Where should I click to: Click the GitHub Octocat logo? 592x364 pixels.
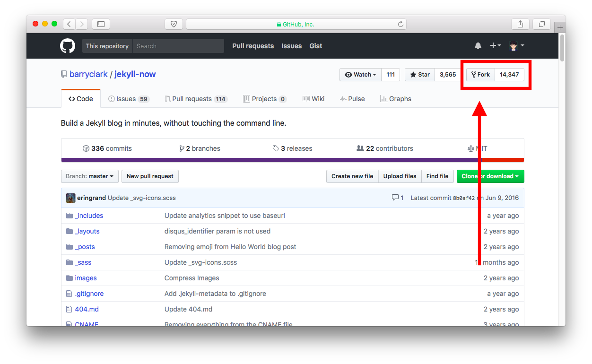[68, 46]
